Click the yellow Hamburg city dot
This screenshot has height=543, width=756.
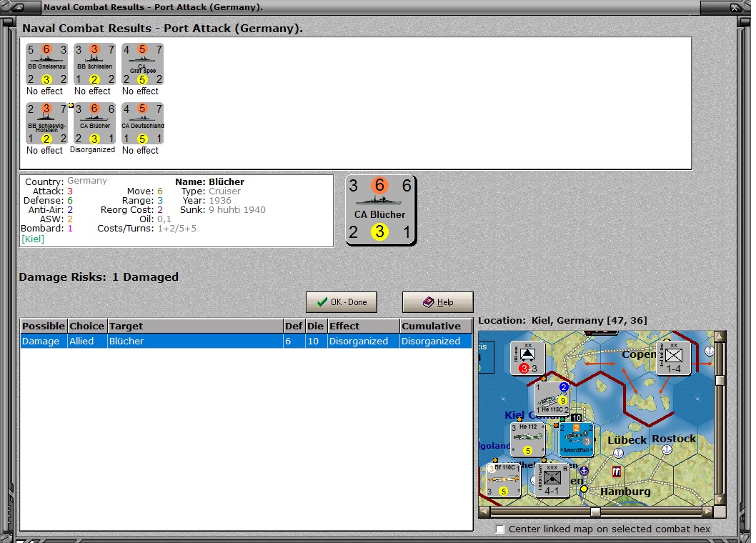pyautogui.click(x=584, y=489)
